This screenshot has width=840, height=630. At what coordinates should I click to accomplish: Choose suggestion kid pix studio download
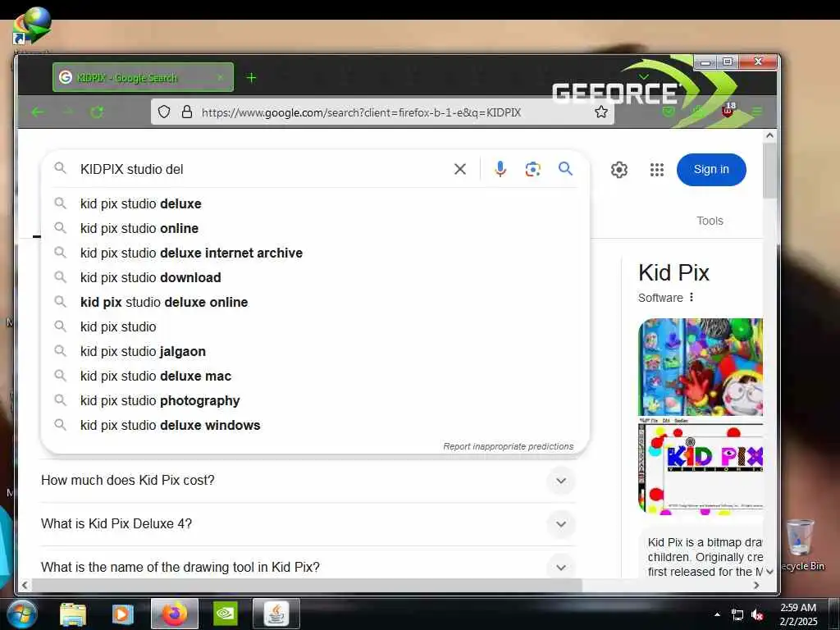coord(315,277)
